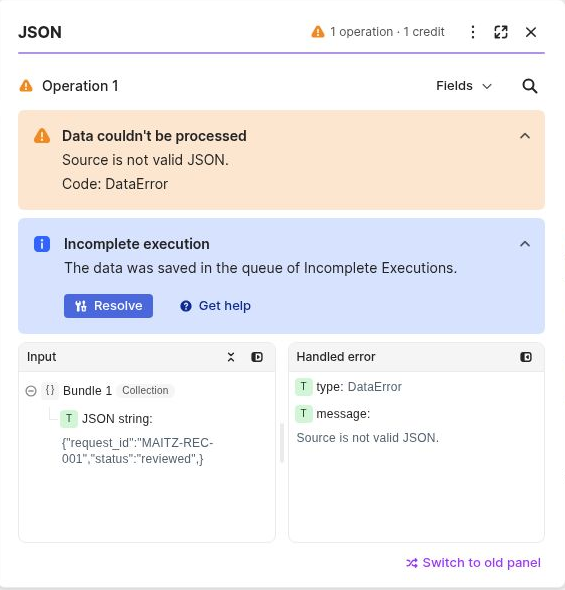Click the Operation 1 heading
Image resolution: width=565 pixels, height=590 pixels.
point(80,86)
